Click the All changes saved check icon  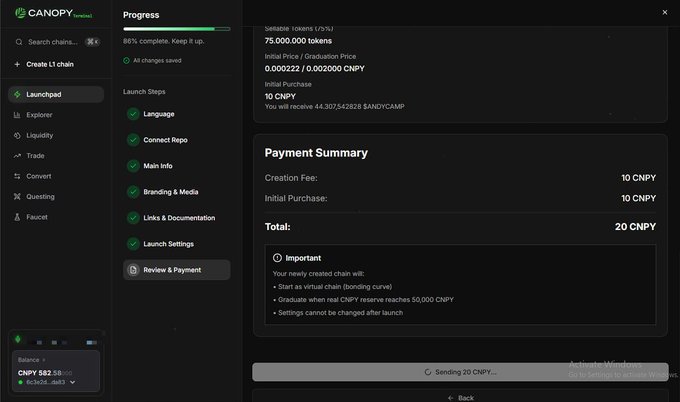click(126, 61)
